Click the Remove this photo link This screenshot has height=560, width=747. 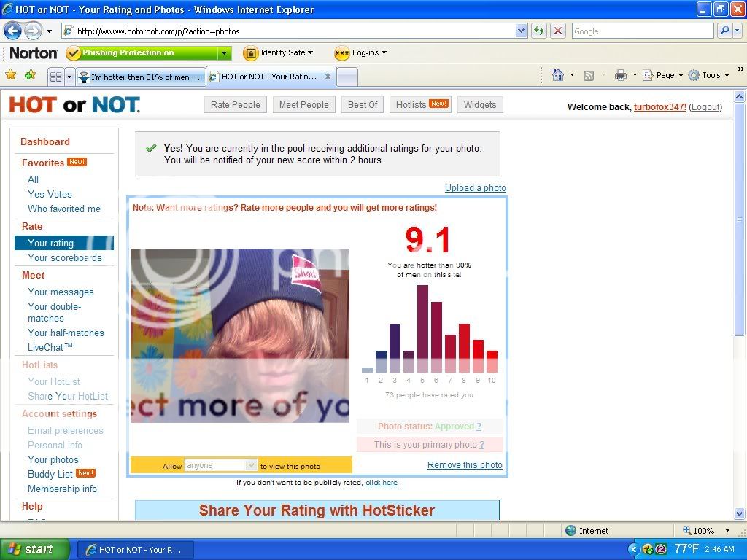pyautogui.click(x=465, y=464)
